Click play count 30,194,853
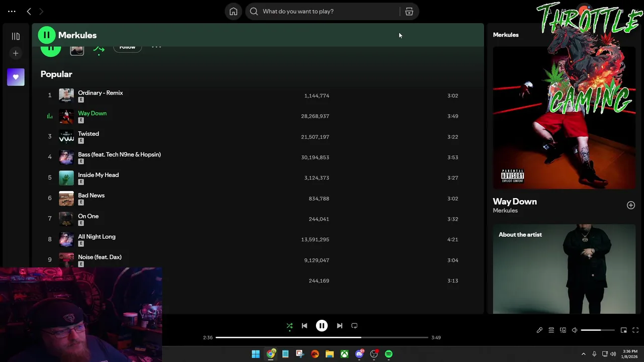 pos(315,157)
